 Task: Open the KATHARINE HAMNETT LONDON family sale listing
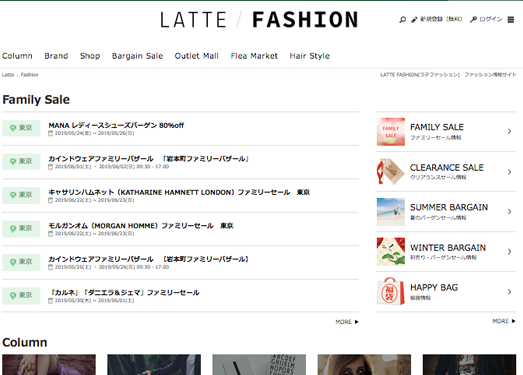pyautogui.click(x=179, y=192)
